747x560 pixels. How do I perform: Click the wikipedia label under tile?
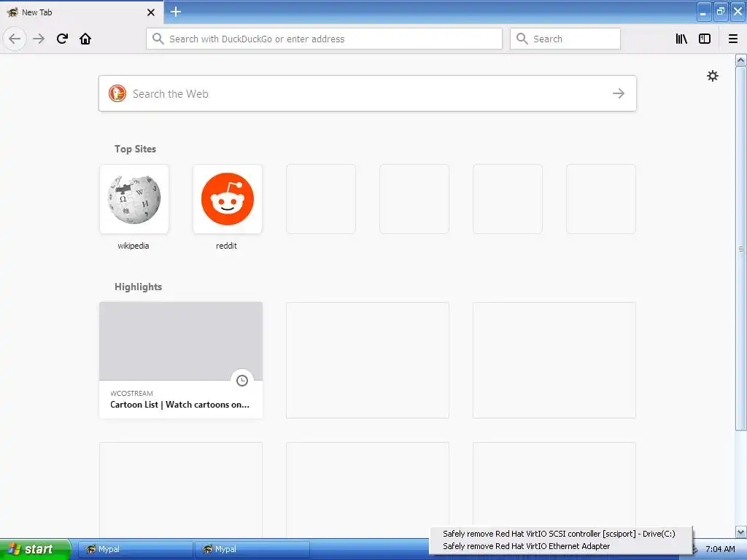pos(133,246)
